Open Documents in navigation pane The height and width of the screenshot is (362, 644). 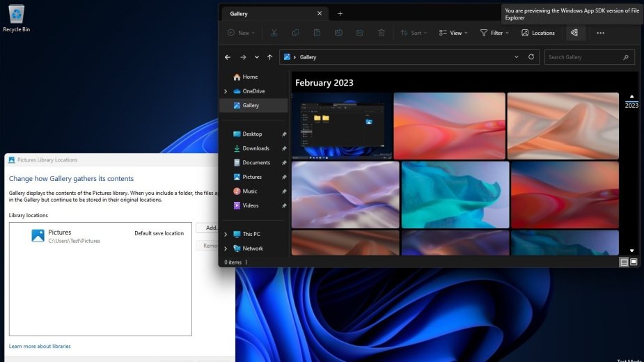coord(252,163)
